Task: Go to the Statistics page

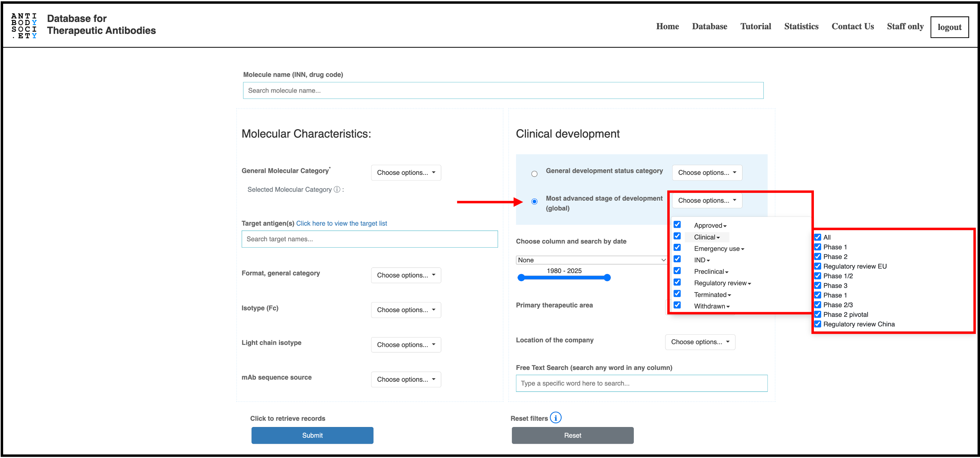Action: pyautogui.click(x=801, y=26)
